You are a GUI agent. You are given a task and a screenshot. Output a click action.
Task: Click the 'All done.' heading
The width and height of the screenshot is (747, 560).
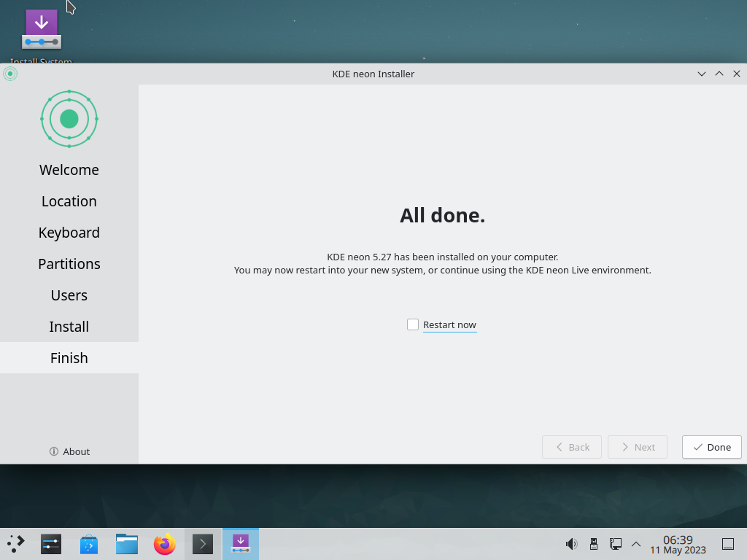point(442,215)
